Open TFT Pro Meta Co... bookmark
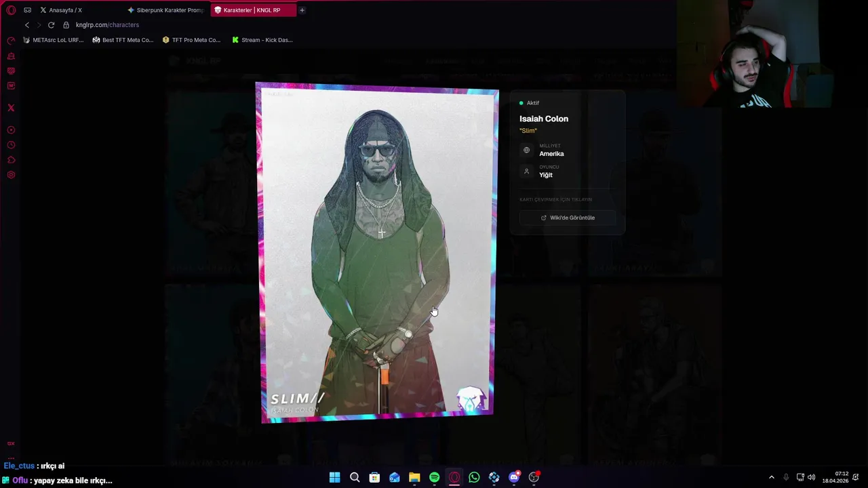 pyautogui.click(x=191, y=40)
